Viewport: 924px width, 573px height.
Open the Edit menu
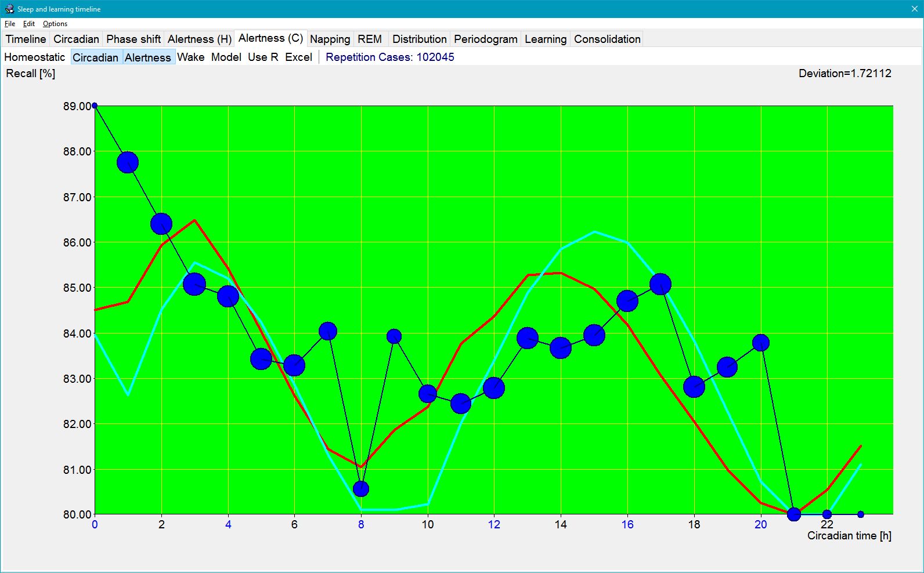(x=29, y=24)
